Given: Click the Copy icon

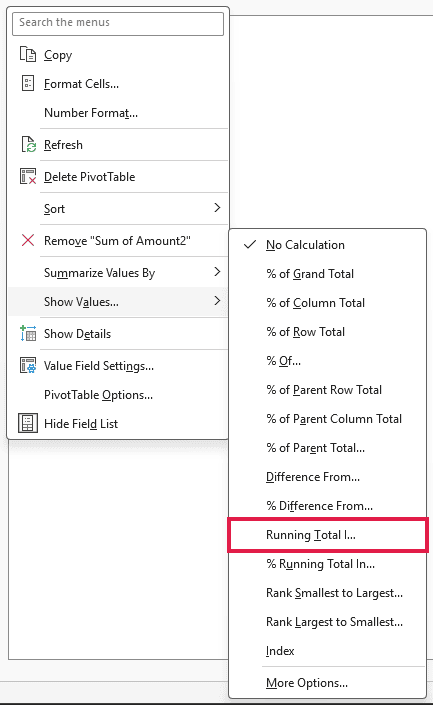Looking at the screenshot, I should (x=28, y=54).
